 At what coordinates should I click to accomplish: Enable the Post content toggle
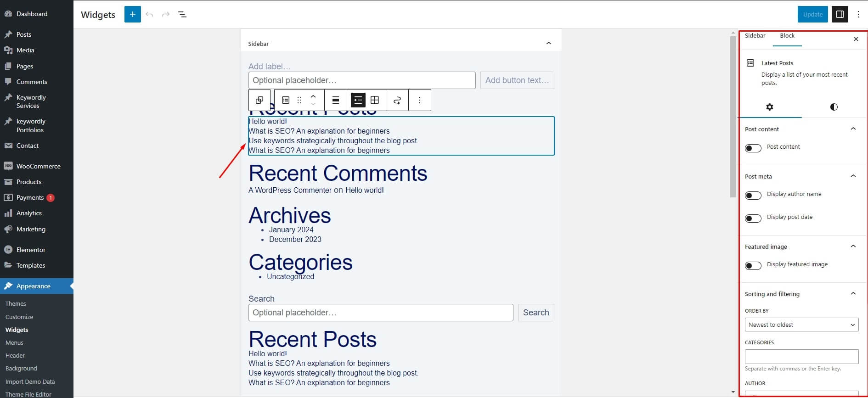pos(753,148)
